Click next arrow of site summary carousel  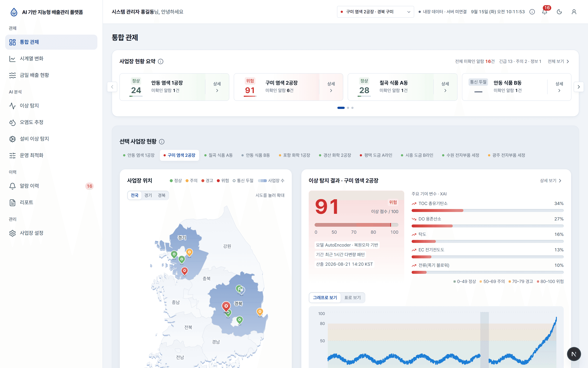pyautogui.click(x=579, y=87)
